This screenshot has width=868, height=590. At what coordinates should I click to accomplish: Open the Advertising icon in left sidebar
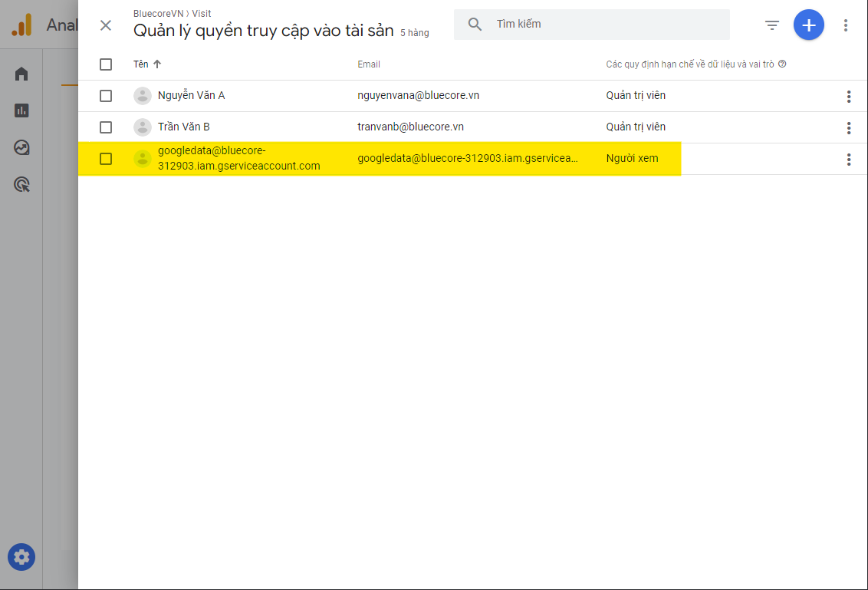point(21,184)
